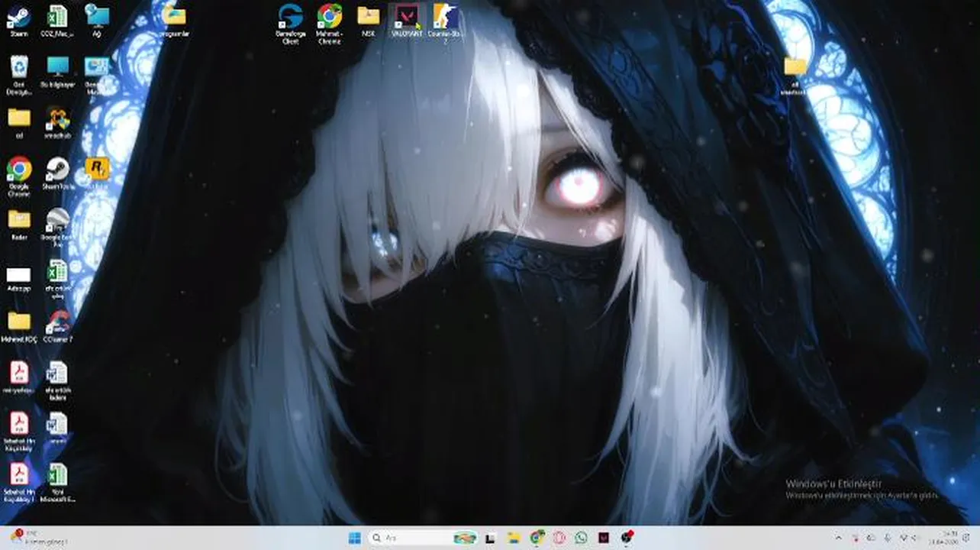Open the microphone tray icon
Viewport: 980px width, 550px height.
[x=887, y=538]
